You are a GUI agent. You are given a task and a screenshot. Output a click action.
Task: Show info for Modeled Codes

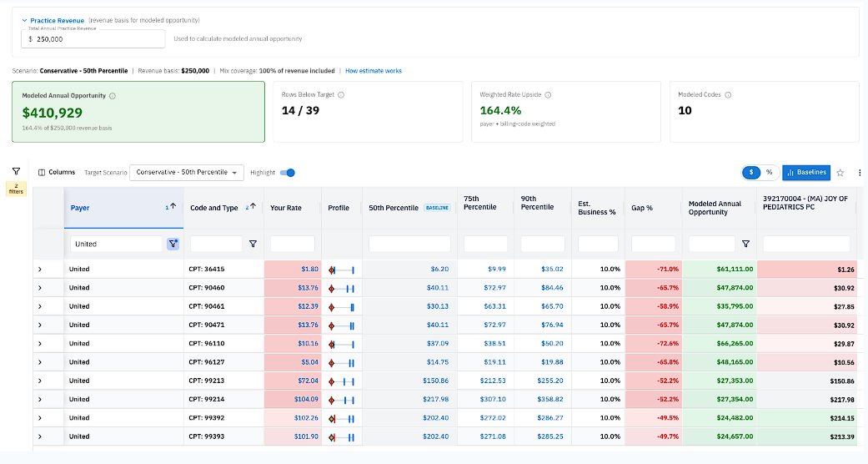[x=728, y=95]
